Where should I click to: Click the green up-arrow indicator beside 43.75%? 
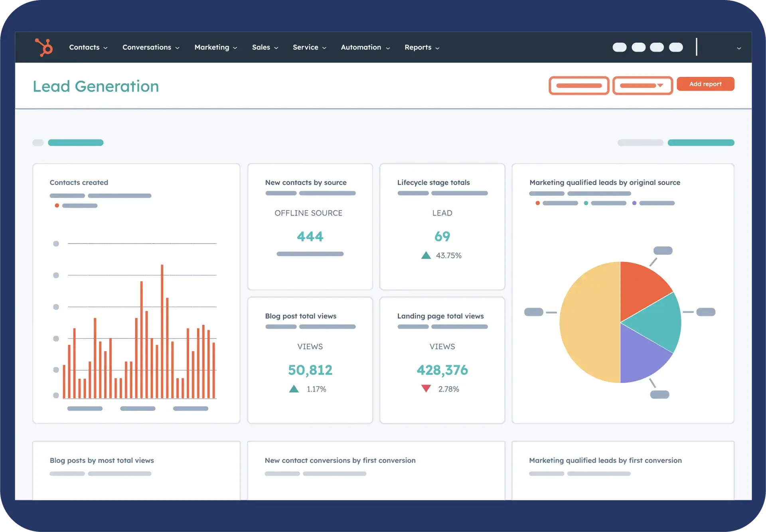[x=426, y=254]
